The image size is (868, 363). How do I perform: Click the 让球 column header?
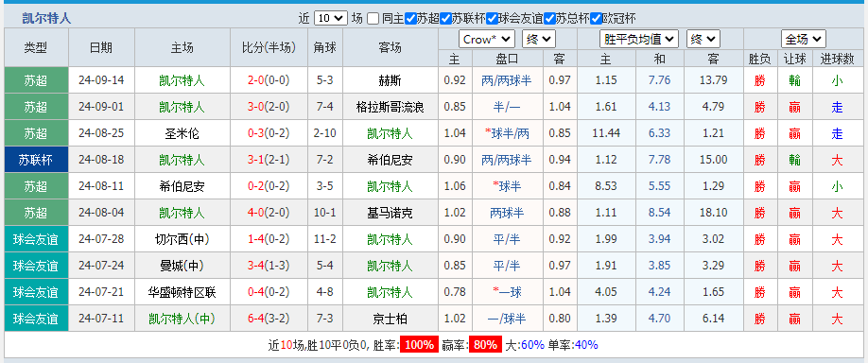point(795,59)
